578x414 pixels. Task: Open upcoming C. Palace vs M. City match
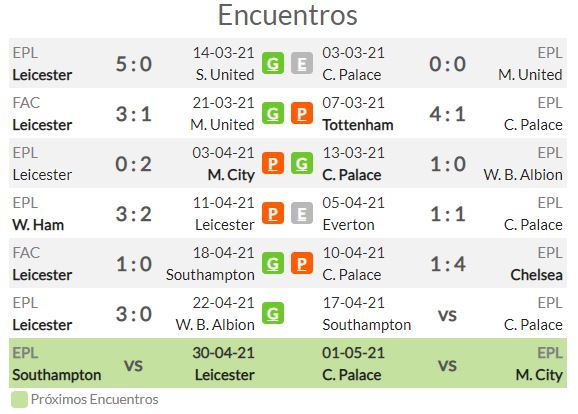(x=442, y=363)
